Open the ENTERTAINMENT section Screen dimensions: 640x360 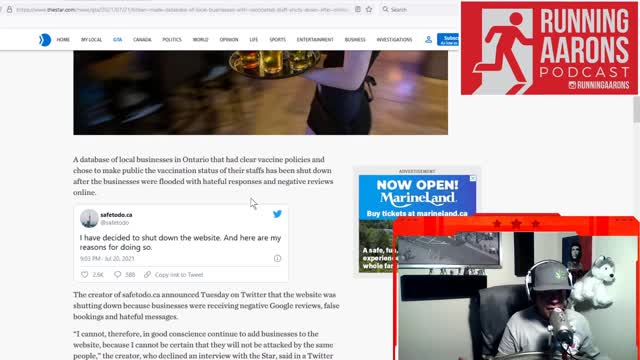(x=315, y=40)
